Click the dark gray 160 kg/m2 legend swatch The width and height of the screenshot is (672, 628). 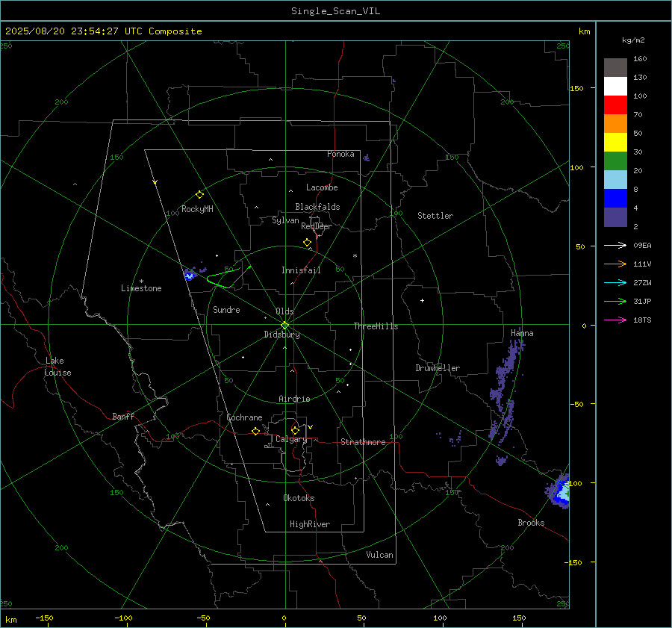(x=615, y=68)
